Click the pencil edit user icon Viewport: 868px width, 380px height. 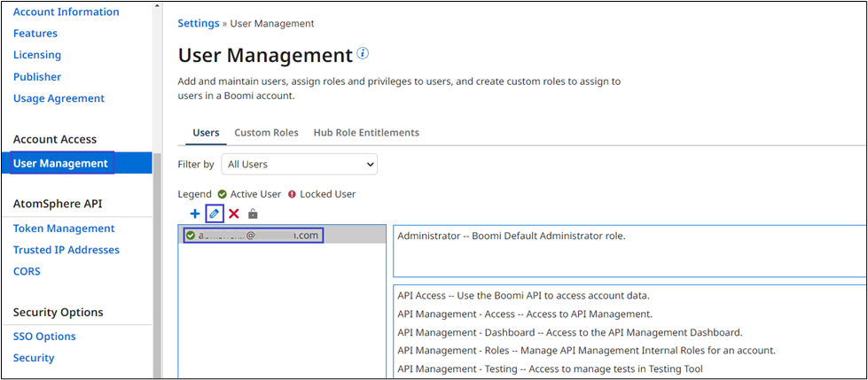point(214,213)
